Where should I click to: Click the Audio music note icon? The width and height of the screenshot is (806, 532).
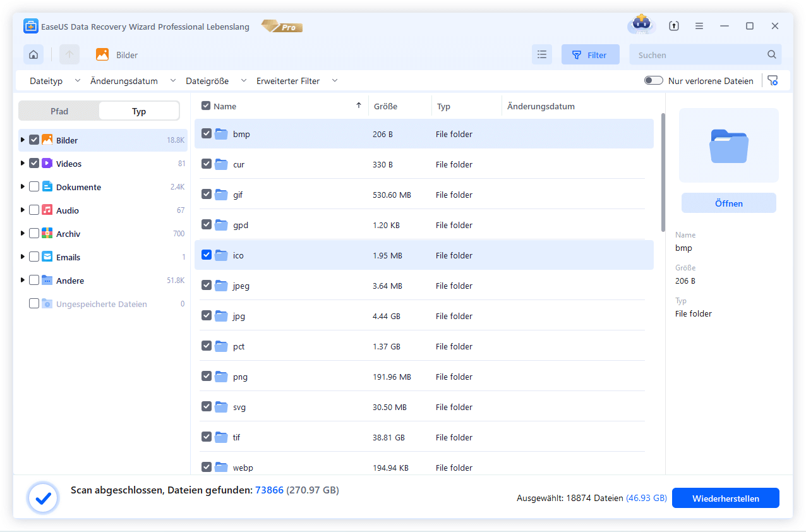tap(47, 210)
